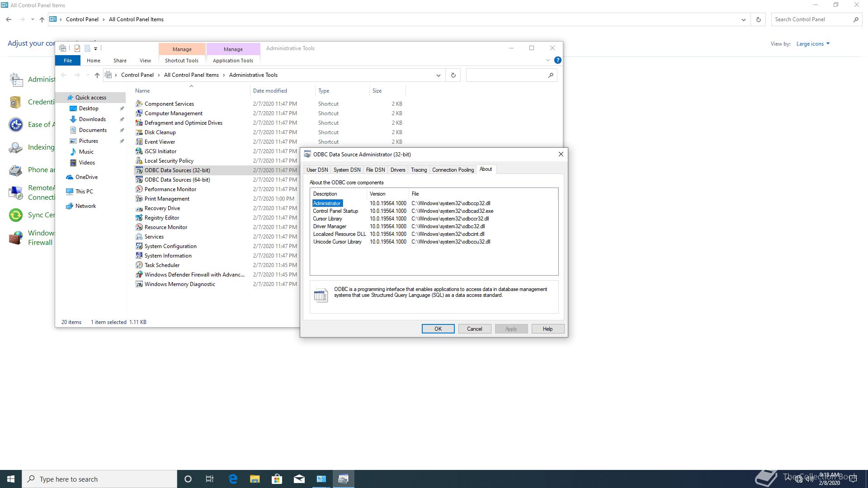
Task: Select Event Viewer icon
Action: pos(139,142)
